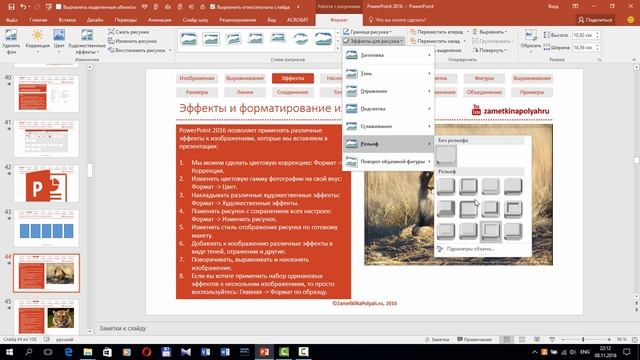Click the Высота height input field
The image size is (640, 360).
(584, 35)
